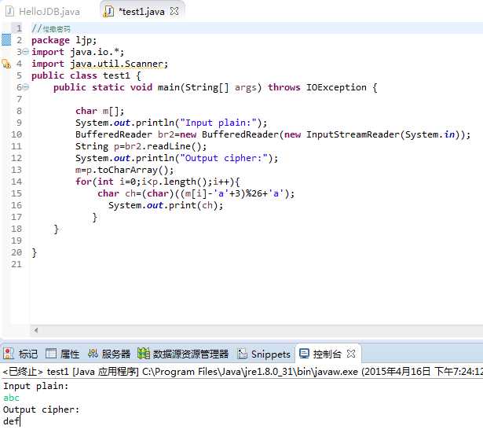The height and width of the screenshot is (448, 483).
Task: Click 'String p=br2.readLine();' line
Action: [x=141, y=146]
